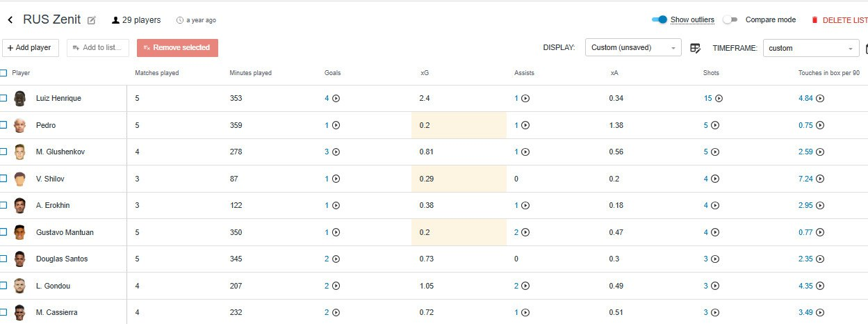This screenshot has width=868, height=324.
Task: Tick the checkbox for Pedro
Action: 3,125
